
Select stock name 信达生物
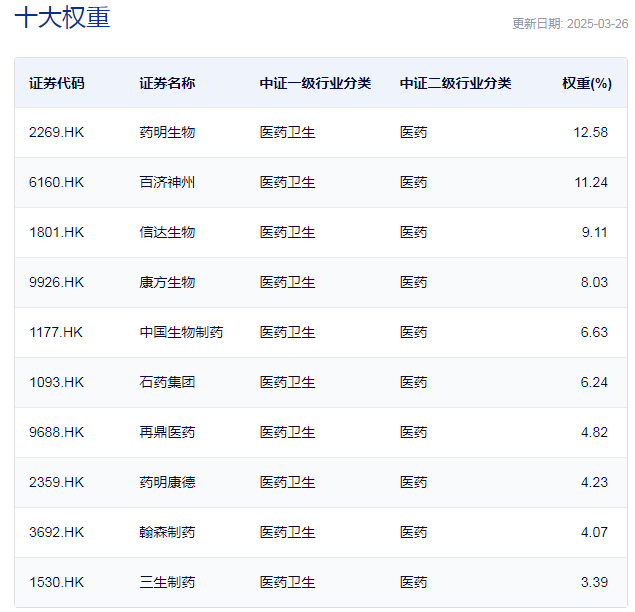coord(167,232)
